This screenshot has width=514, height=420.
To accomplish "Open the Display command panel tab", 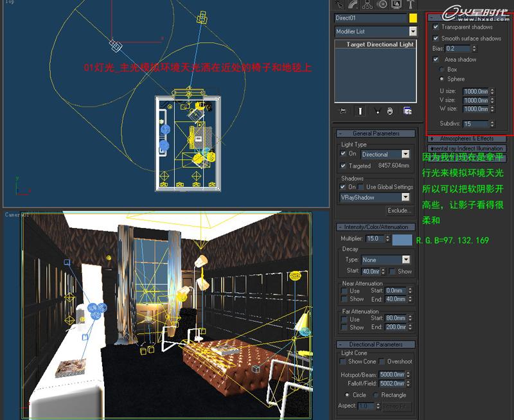I will coord(396,4).
